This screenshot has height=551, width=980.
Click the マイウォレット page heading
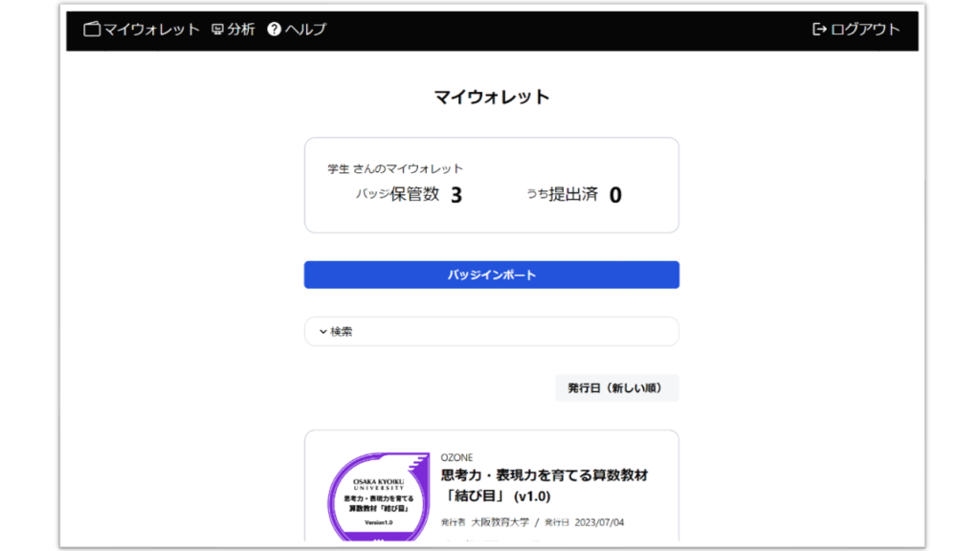(492, 97)
